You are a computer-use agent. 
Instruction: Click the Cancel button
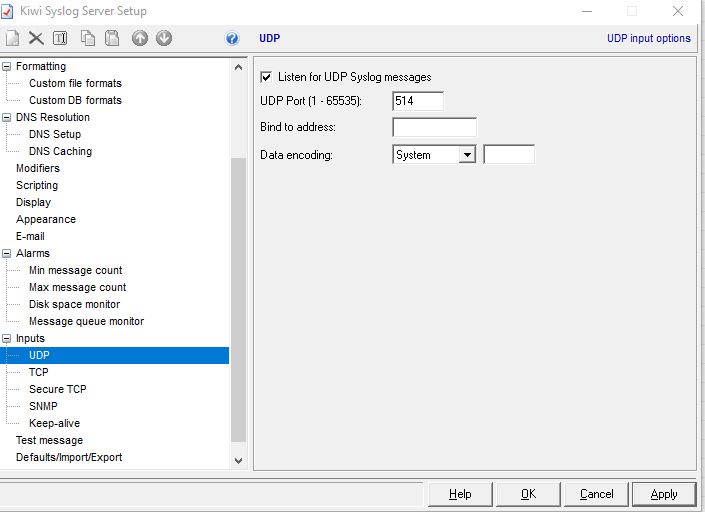click(596, 494)
